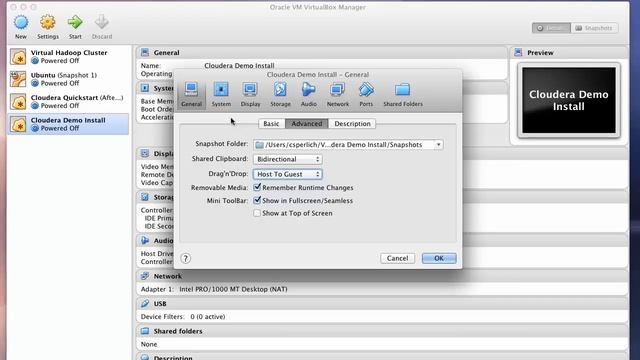Select Ubuntu (Snapshot 1) VM entry
Viewport: 640px width, 360px height.
[x=68, y=79]
